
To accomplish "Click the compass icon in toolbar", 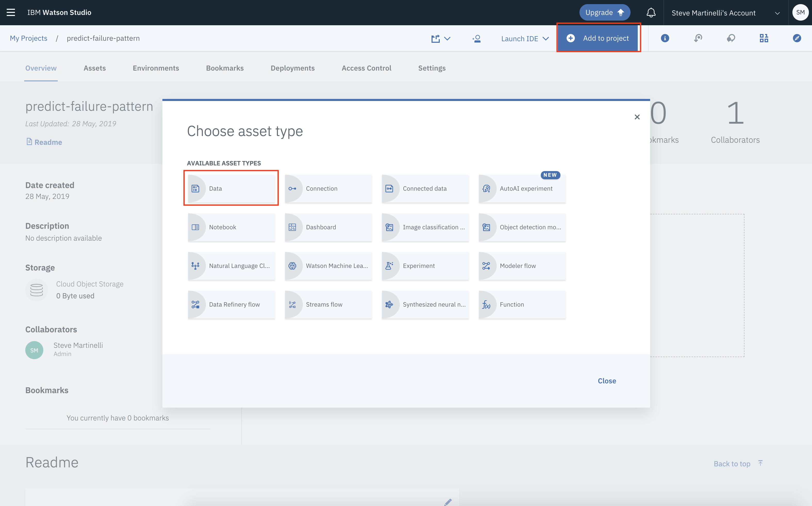I will pos(797,38).
